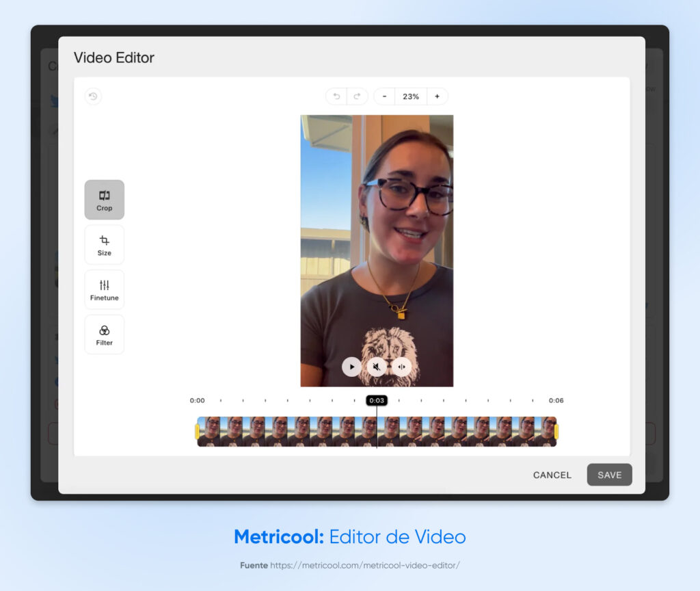Select the Crop tool

[104, 199]
